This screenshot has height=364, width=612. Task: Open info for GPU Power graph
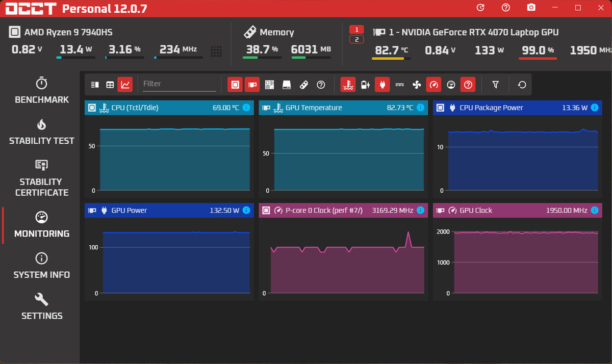(246, 210)
